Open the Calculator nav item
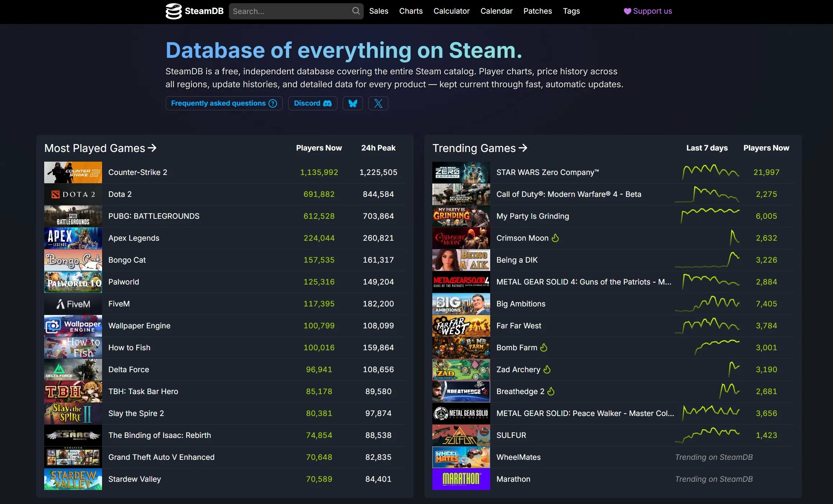833x504 pixels. pos(451,11)
